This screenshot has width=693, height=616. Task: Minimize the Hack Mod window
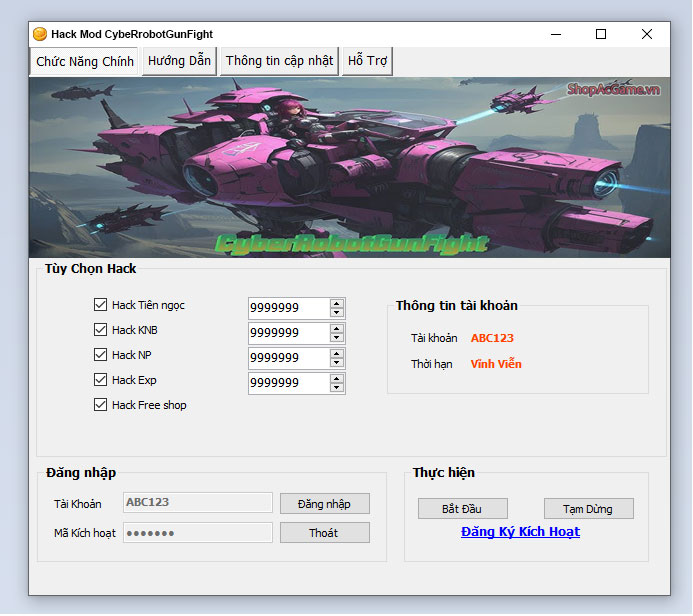click(556, 34)
